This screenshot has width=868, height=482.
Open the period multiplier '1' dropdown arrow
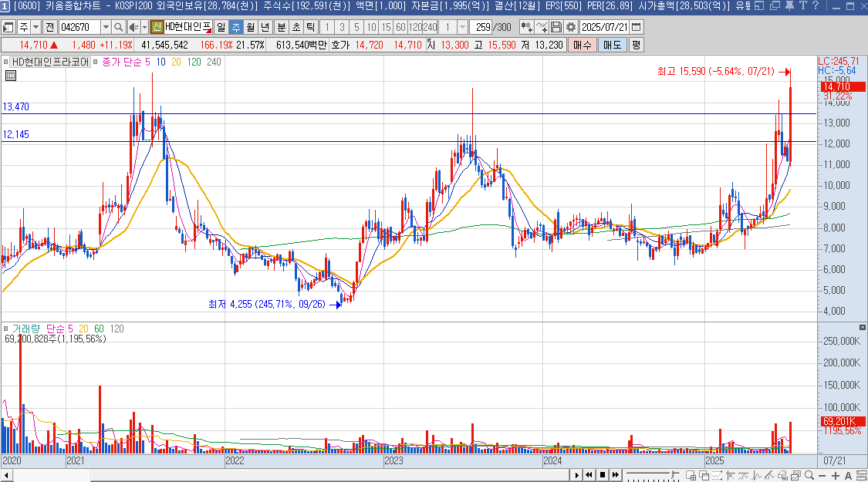click(x=462, y=27)
